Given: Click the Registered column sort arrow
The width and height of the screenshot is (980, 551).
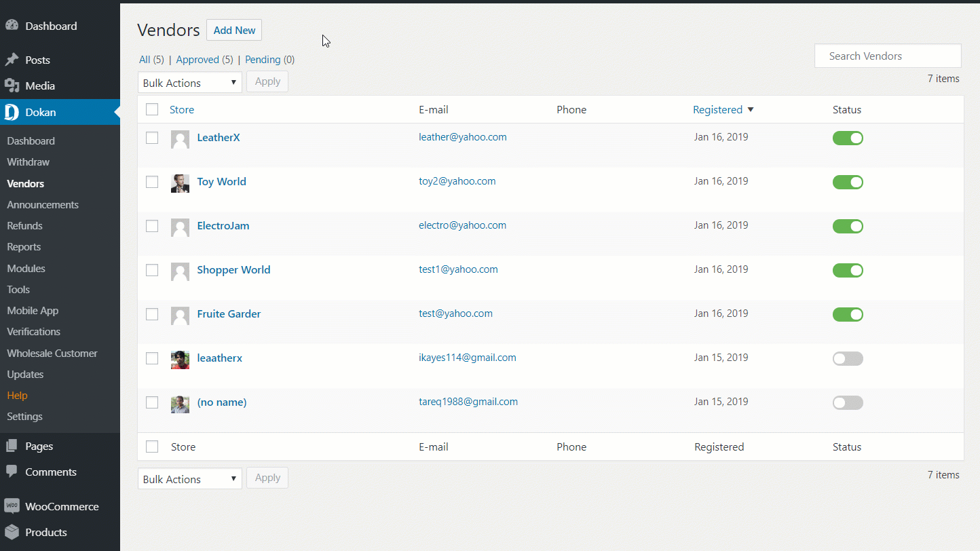Looking at the screenshot, I should point(751,110).
